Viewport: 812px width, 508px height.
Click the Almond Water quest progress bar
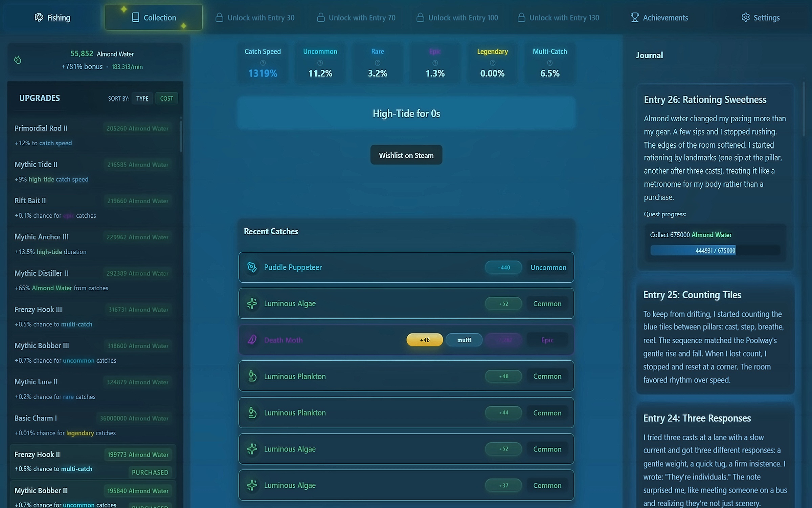click(715, 251)
